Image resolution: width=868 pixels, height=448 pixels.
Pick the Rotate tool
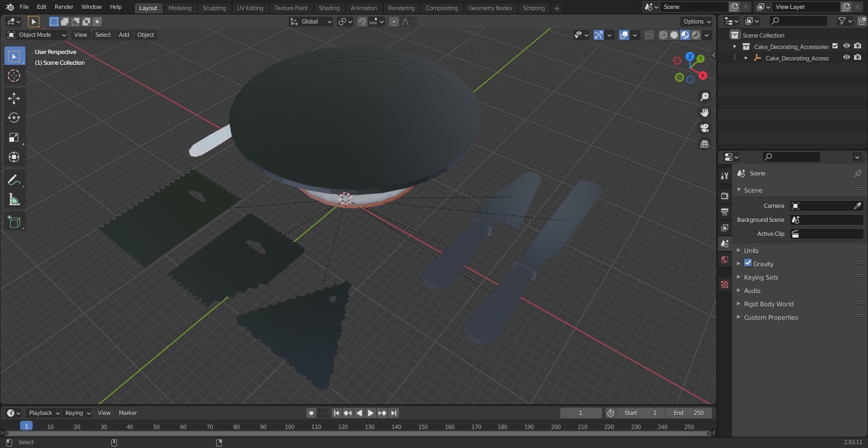point(14,118)
